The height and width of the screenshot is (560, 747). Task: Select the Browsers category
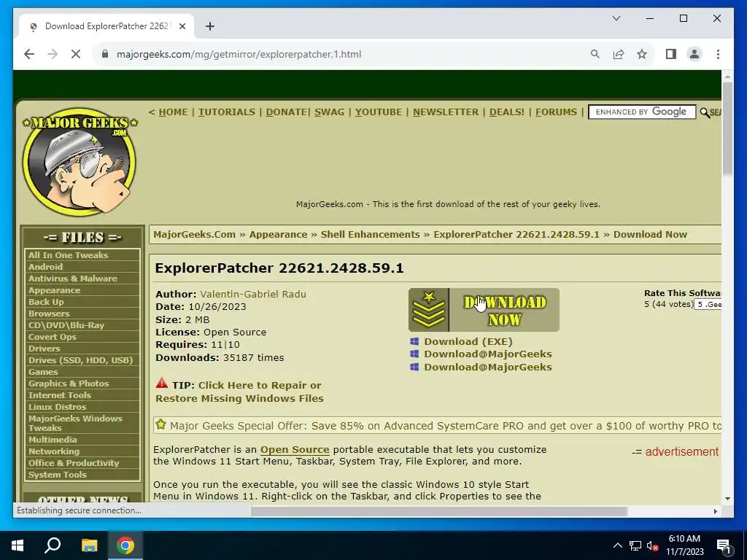pyautogui.click(x=82, y=314)
